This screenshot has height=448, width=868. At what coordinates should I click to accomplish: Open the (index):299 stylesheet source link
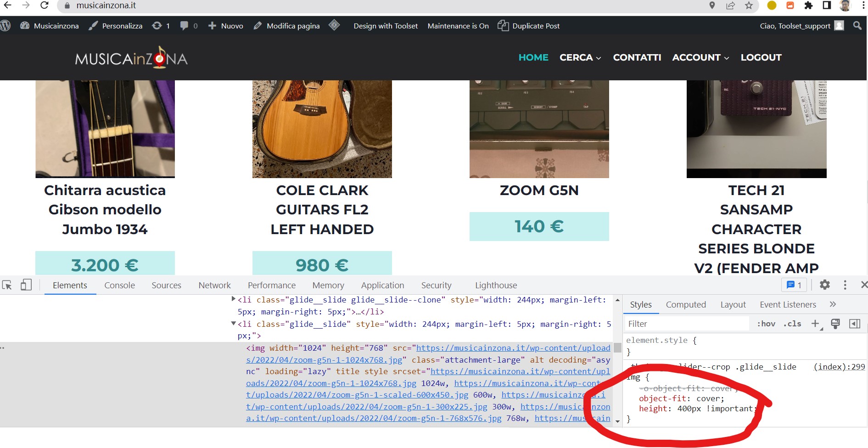pos(839,367)
